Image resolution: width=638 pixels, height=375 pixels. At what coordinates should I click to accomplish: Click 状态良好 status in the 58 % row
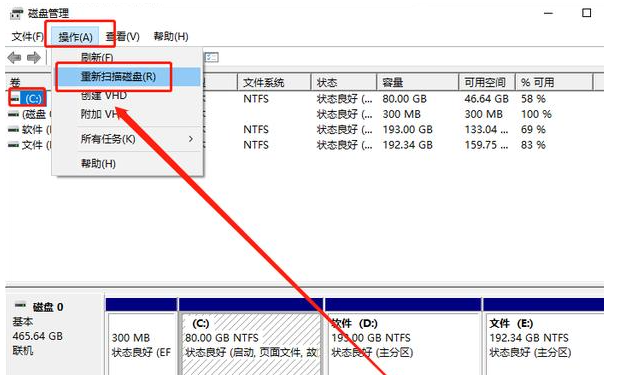coord(344,99)
